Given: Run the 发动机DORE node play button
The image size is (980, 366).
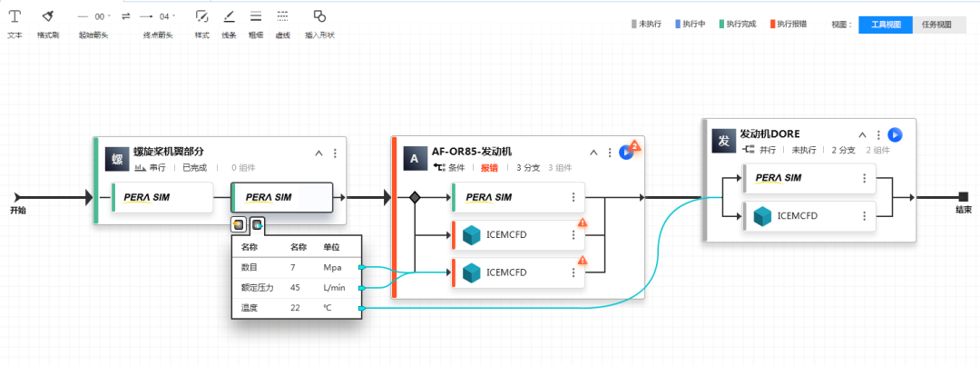Looking at the screenshot, I should point(895,134).
